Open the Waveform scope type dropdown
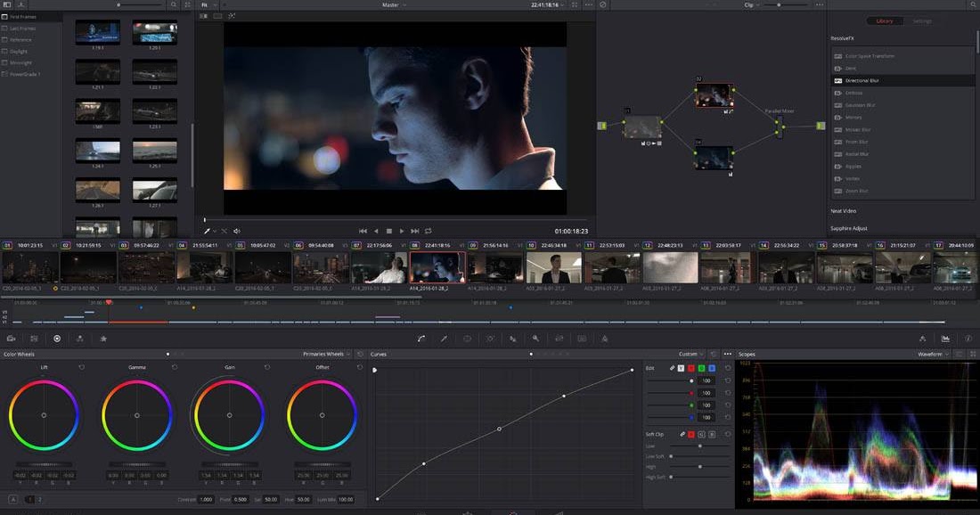Image resolution: width=980 pixels, height=515 pixels. point(933,354)
